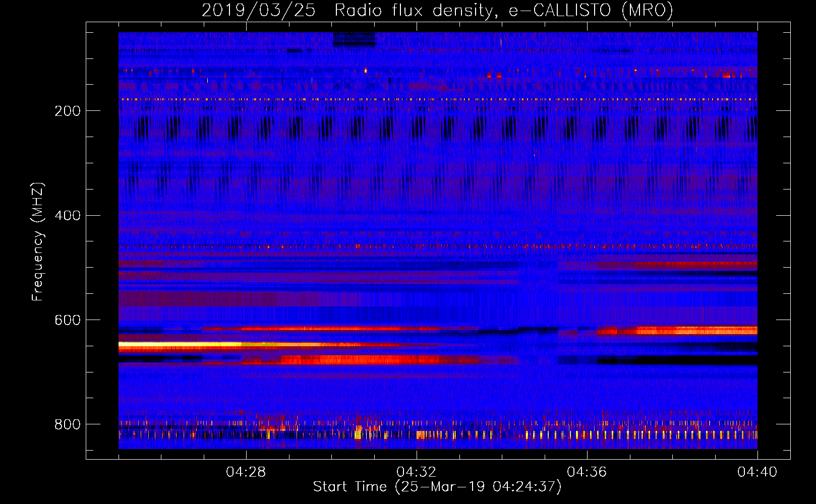The width and height of the screenshot is (816, 504).
Task: Click the 04:32 time tick label
Action: pyautogui.click(x=417, y=472)
